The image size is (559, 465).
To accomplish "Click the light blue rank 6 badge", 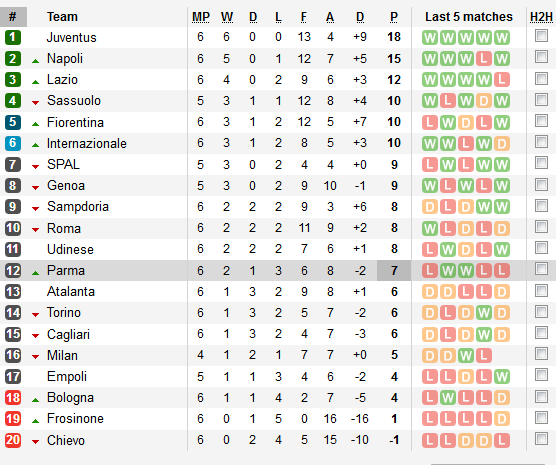I will pos(13,143).
